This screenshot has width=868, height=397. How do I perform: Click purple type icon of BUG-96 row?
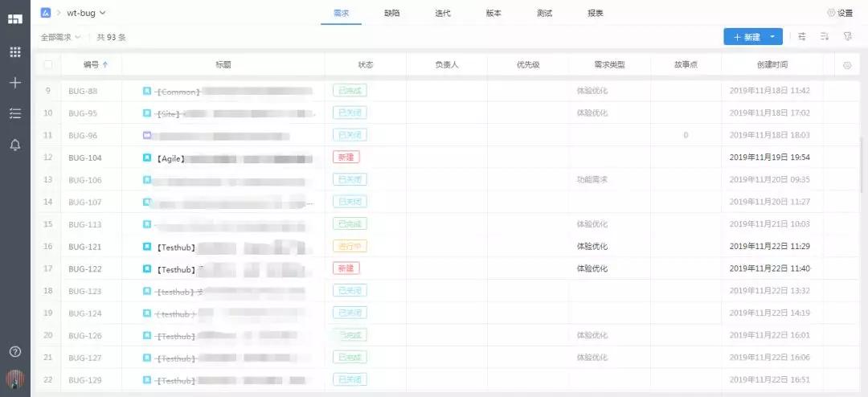(x=147, y=135)
